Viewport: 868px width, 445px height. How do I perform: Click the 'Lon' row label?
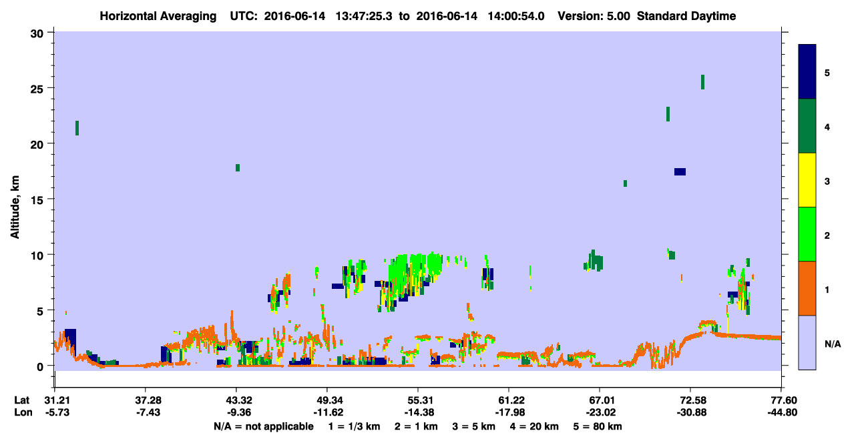(23, 412)
